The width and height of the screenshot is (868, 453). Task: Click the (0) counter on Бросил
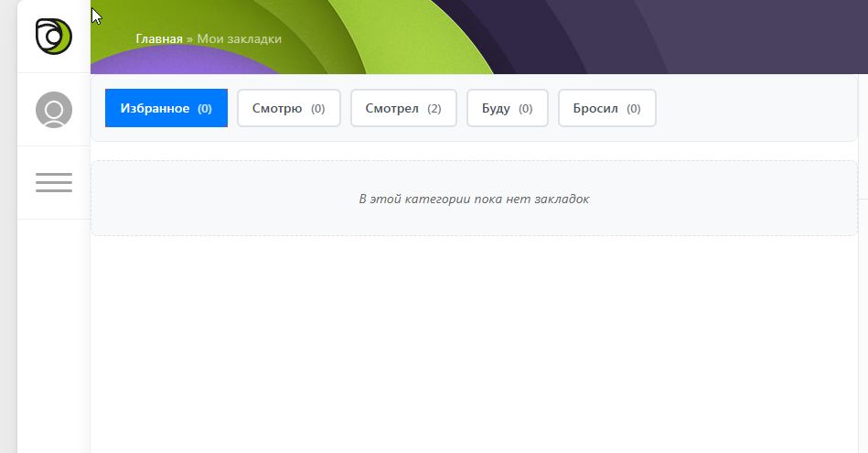[633, 108]
